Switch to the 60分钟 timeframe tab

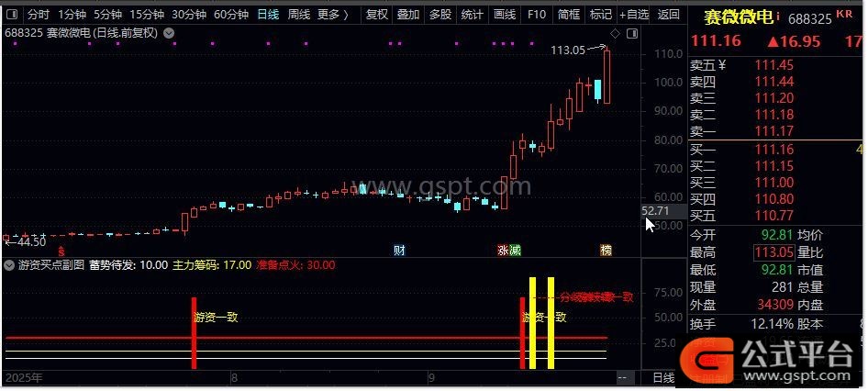tap(231, 15)
